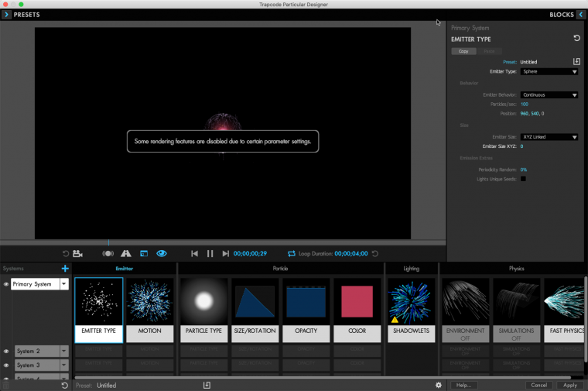The height and width of the screenshot is (391, 588).
Task: Reset camera view icon in preview toolbar
Action: 66,254
